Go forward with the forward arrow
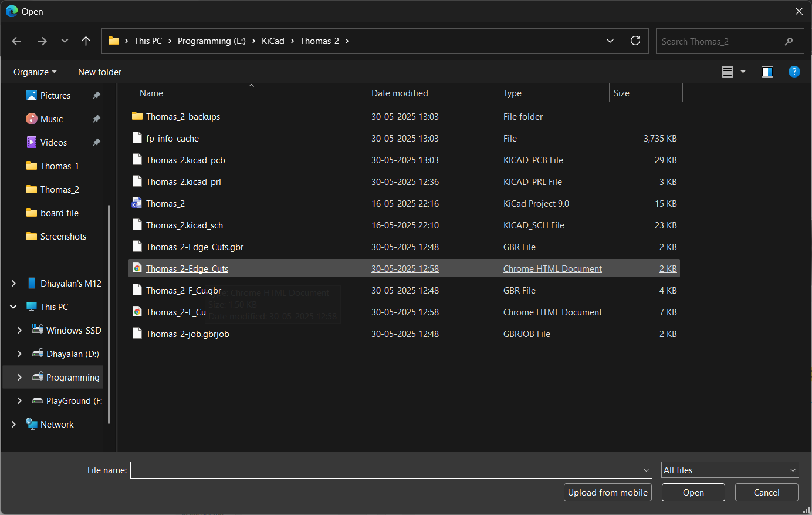Image resolution: width=812 pixels, height=515 pixels. (42, 41)
